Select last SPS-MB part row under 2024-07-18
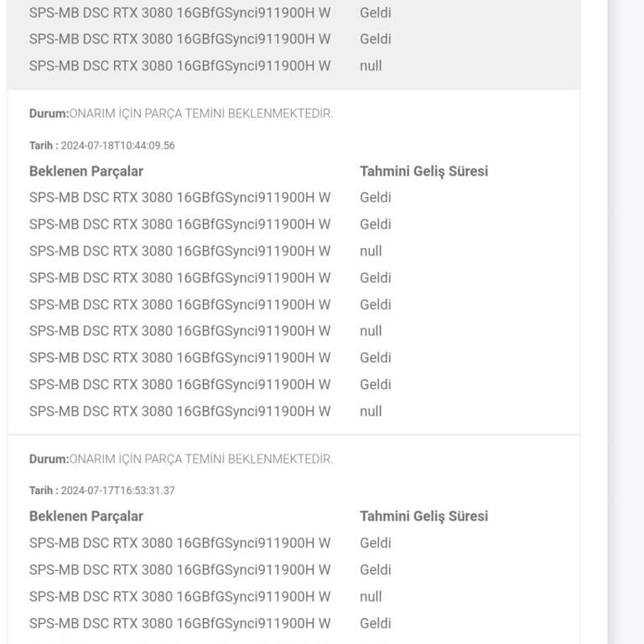The image size is (644, 644). point(179,412)
